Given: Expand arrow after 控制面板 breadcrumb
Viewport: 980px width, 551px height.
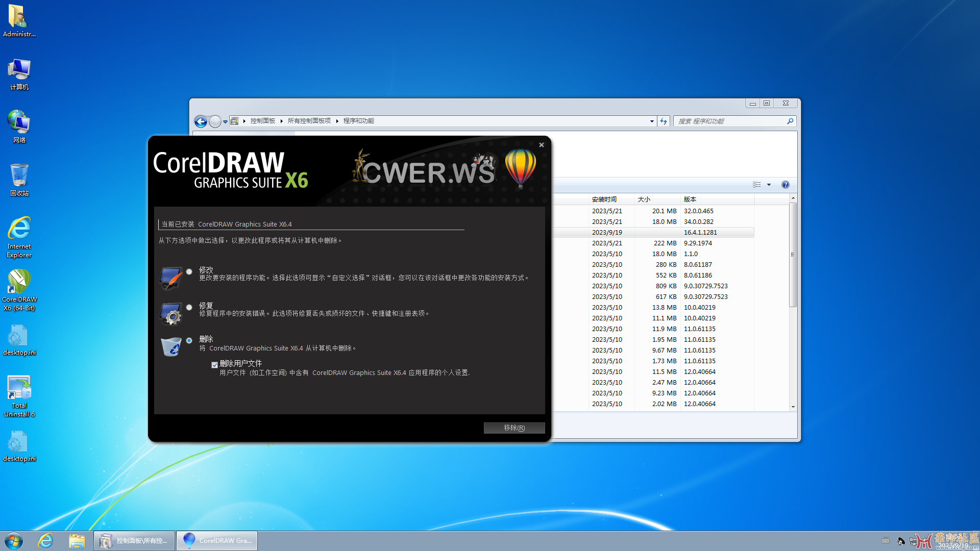Looking at the screenshot, I should [281, 121].
